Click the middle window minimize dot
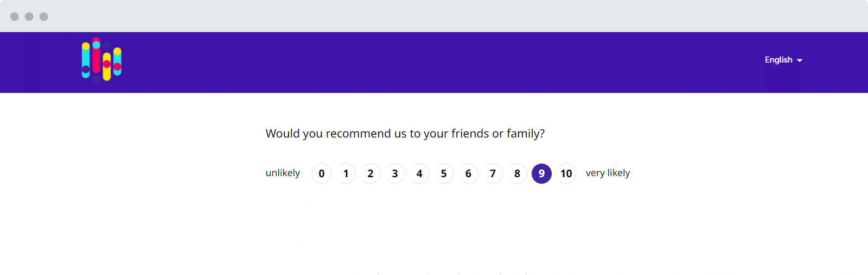The width and height of the screenshot is (868, 275). (x=29, y=16)
